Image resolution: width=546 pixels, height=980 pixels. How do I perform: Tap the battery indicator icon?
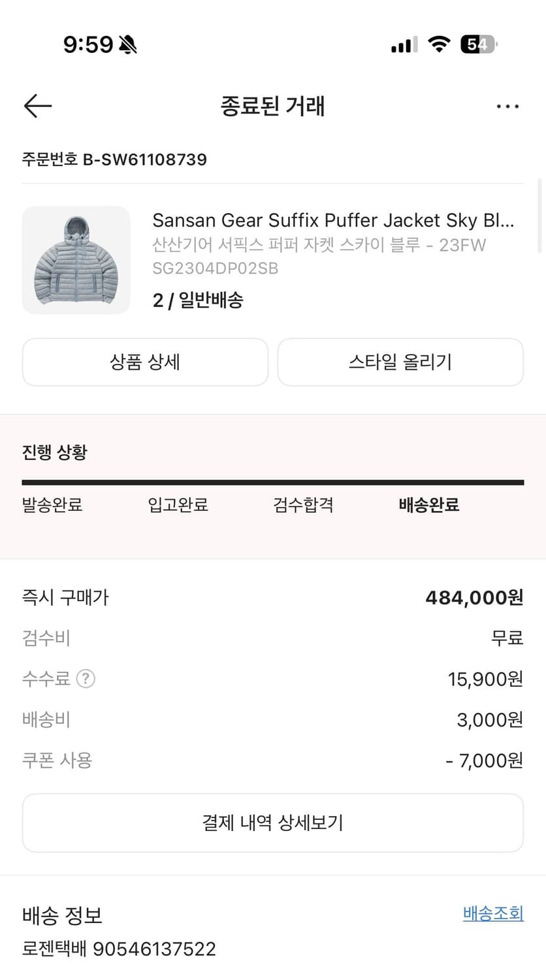pos(478,44)
